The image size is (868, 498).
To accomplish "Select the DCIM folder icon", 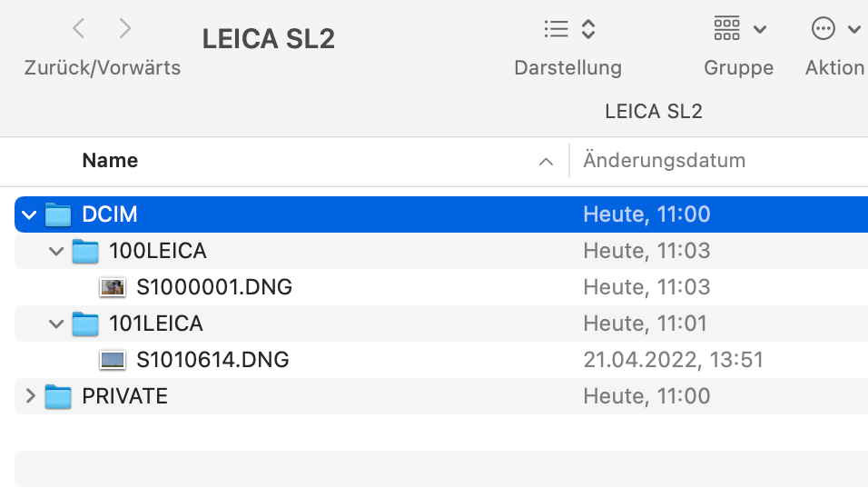I will pyautogui.click(x=58, y=214).
